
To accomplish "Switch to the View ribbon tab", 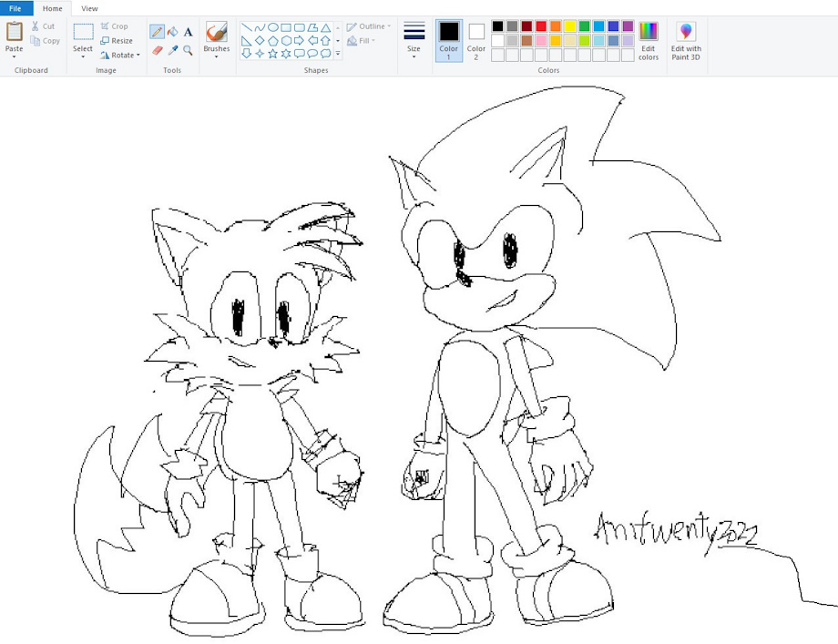I will (89, 8).
